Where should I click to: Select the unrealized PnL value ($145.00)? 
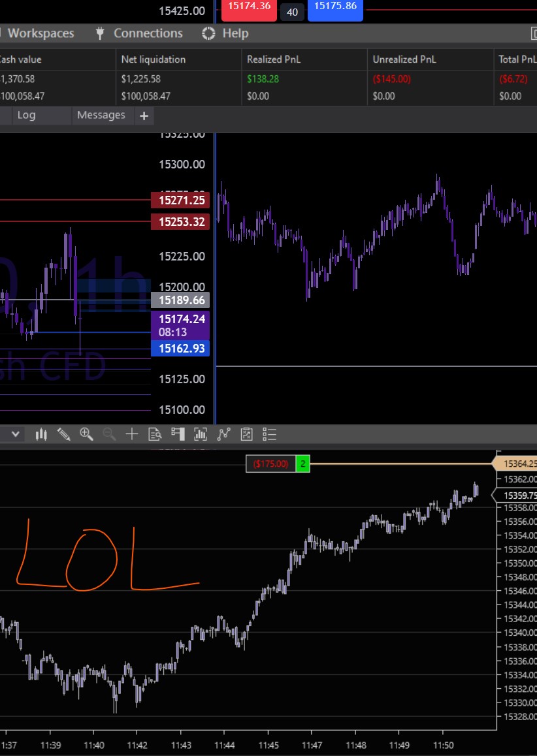(x=392, y=78)
